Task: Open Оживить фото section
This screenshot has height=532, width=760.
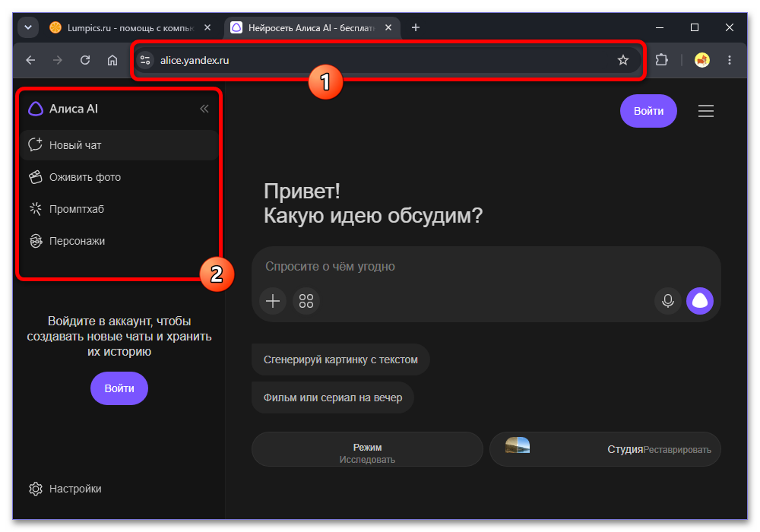Action: tap(119, 177)
